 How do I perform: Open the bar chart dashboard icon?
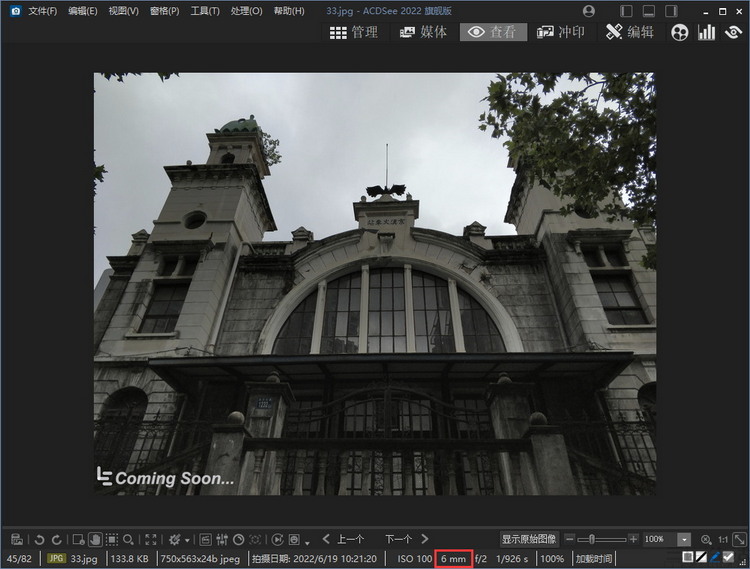click(x=707, y=32)
